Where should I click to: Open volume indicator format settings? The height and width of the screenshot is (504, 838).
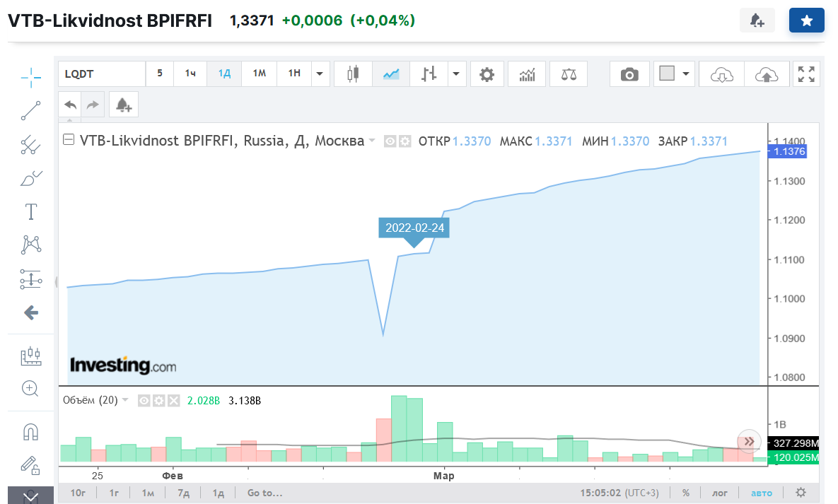(x=158, y=400)
